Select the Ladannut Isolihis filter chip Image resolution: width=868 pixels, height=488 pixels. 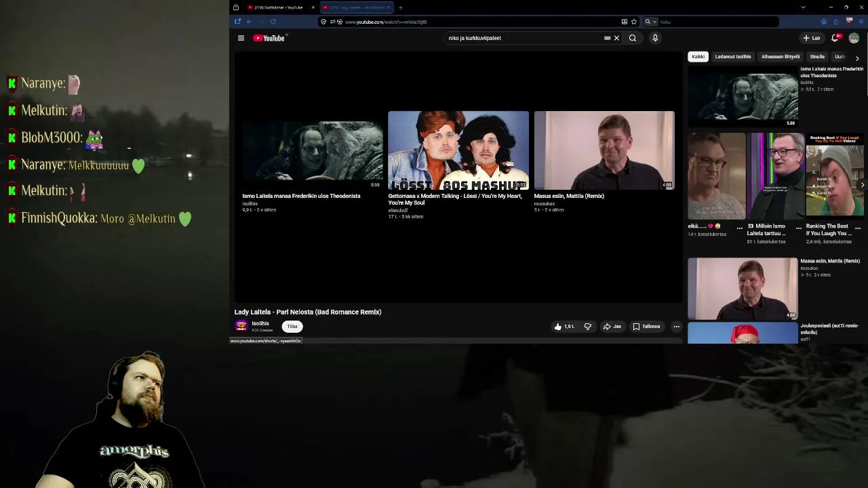tap(732, 57)
